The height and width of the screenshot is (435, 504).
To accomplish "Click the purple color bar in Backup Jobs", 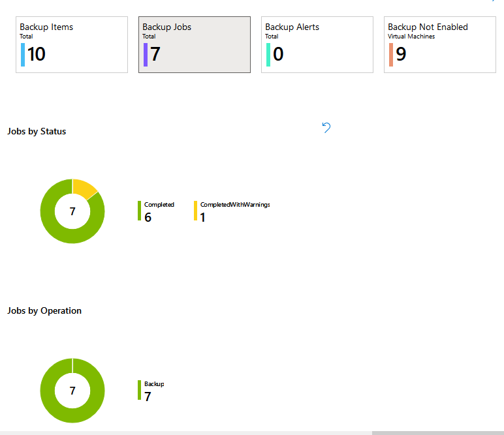I will point(146,55).
